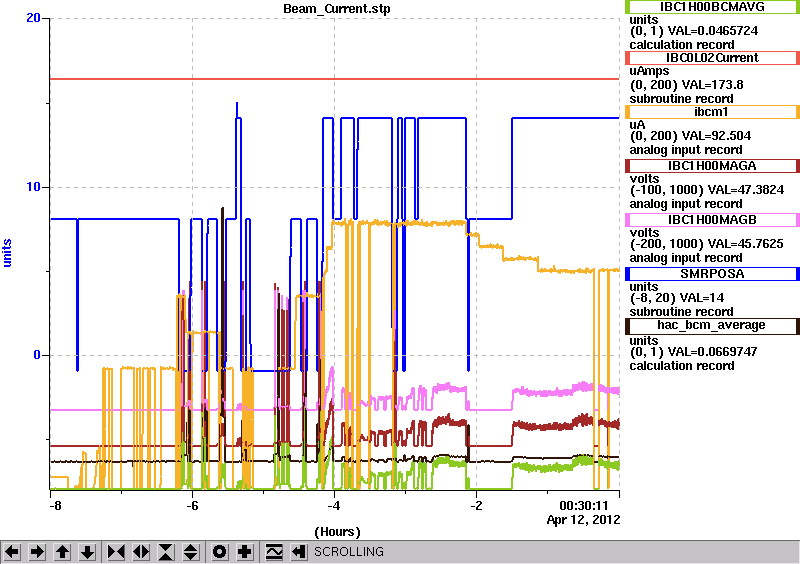Click 'calculation record' text under IBC1H00BCMAVG
Image resolution: width=800 pixels, height=564 pixels.
click(x=682, y=44)
